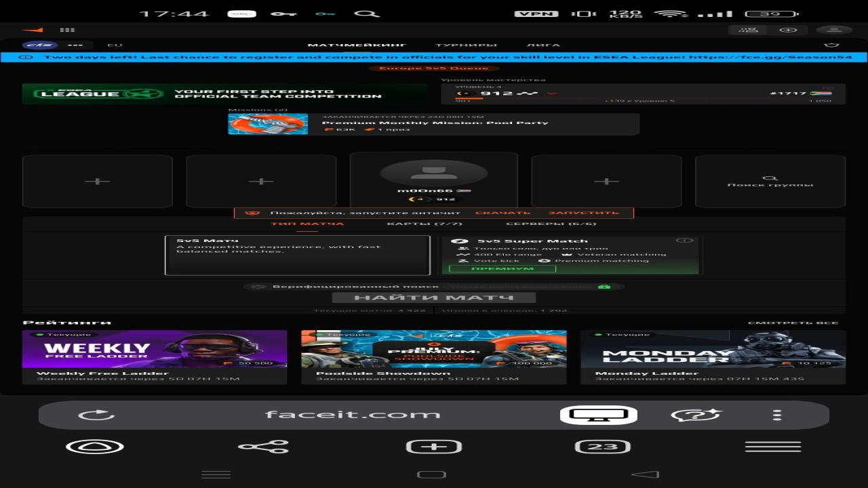Switch to the КАРТЫ (7/7) tab
Screen dimensions: 868x488
(425, 224)
